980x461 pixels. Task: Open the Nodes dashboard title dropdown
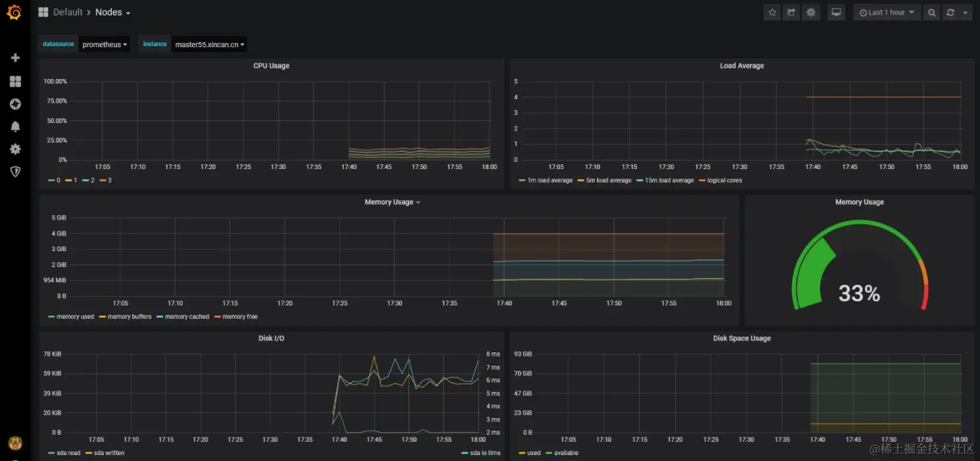coord(112,12)
